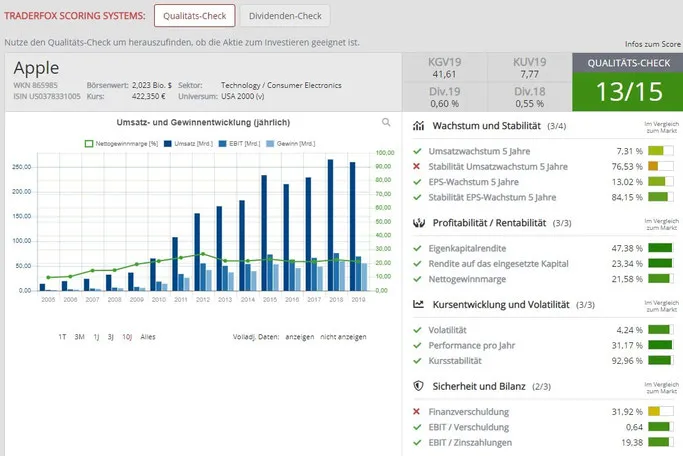Click the Profitabilität / Rentabilität icon

[419, 223]
